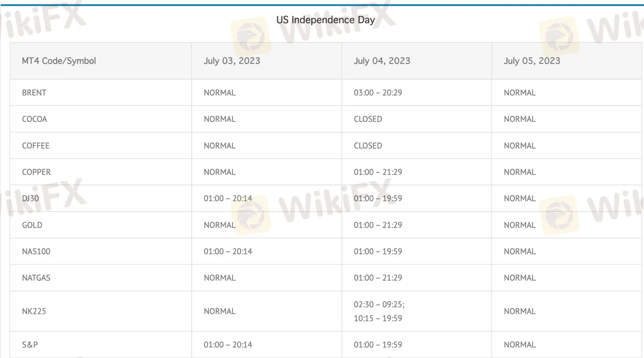This screenshot has height=358, width=644.
Task: Select BRENT's 03:00 – 20:29 hours cell
Action: point(378,92)
